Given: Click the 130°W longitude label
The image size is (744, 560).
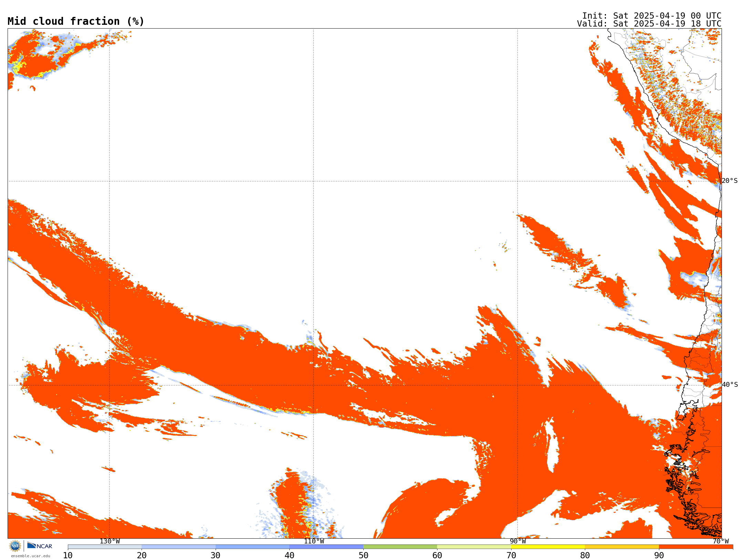Looking at the screenshot, I should pos(110,541).
